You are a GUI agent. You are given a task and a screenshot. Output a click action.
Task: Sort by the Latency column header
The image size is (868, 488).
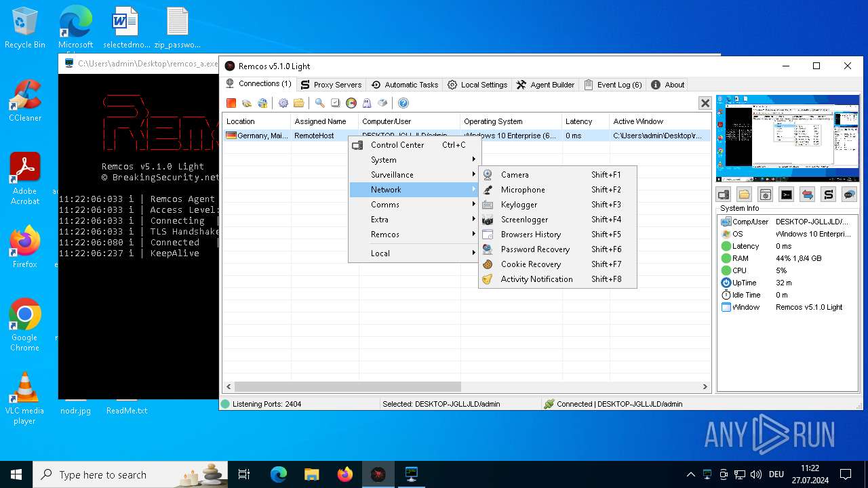(x=586, y=121)
